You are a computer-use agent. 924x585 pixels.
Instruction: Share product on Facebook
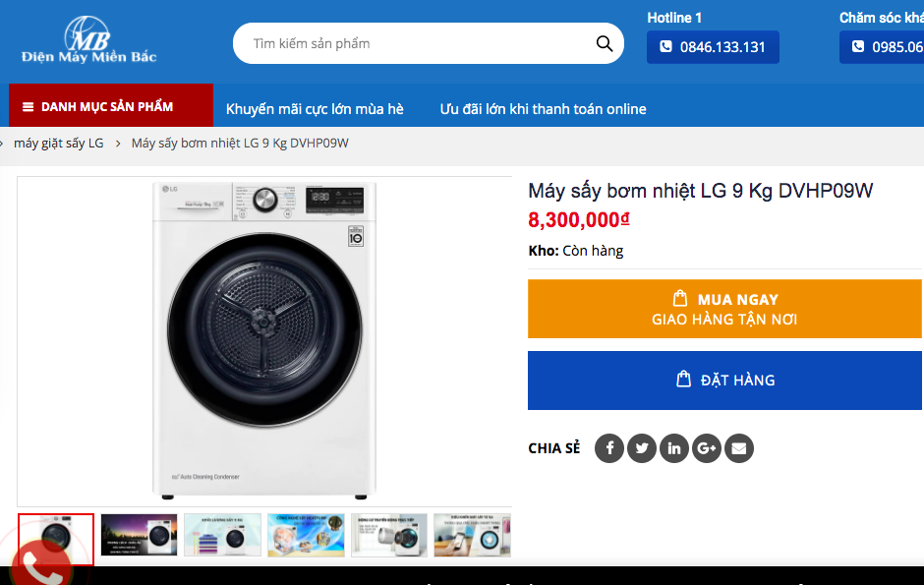click(609, 448)
